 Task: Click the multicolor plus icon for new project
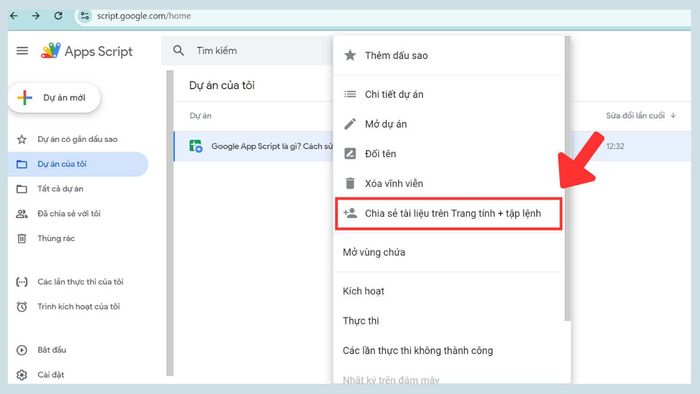coord(25,97)
